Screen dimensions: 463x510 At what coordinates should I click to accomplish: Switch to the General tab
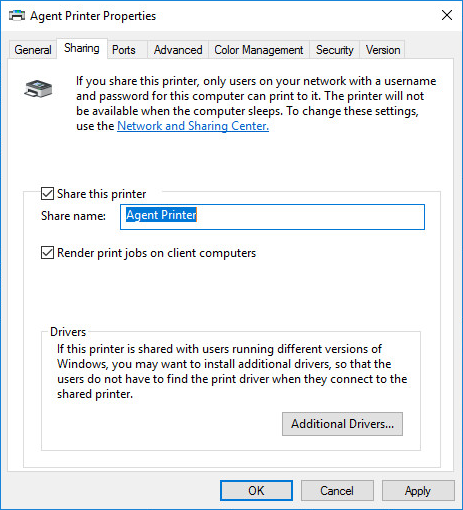click(x=33, y=50)
